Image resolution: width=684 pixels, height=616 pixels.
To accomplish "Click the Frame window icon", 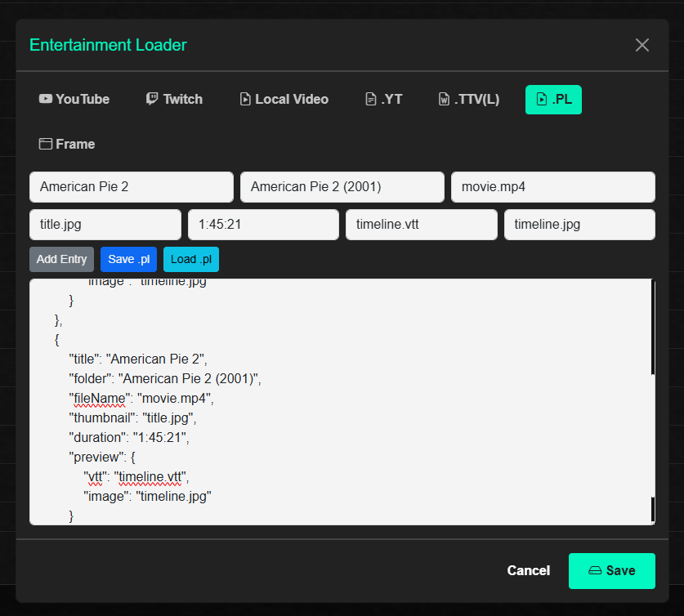I will (x=46, y=144).
